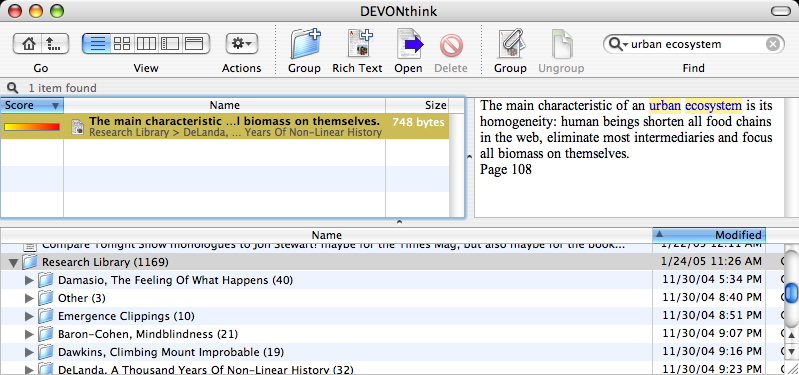The width and height of the screenshot is (799, 375).
Task: Click the 748 bytes size cell
Action: (418, 122)
